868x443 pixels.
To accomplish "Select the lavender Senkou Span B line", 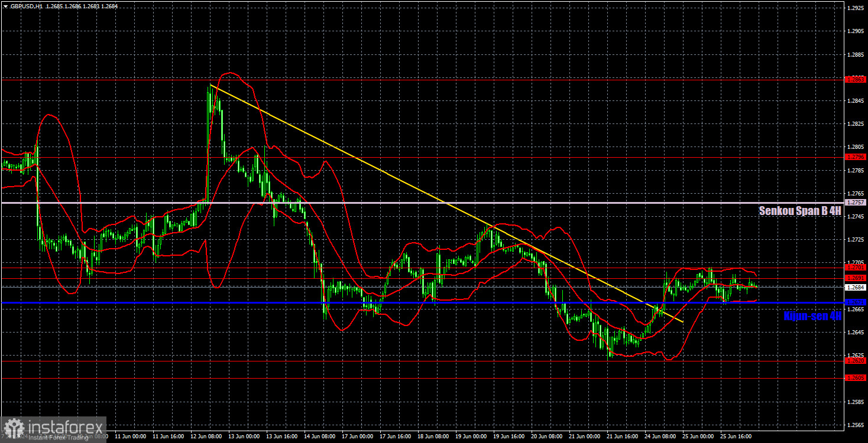I will tap(422, 203).
